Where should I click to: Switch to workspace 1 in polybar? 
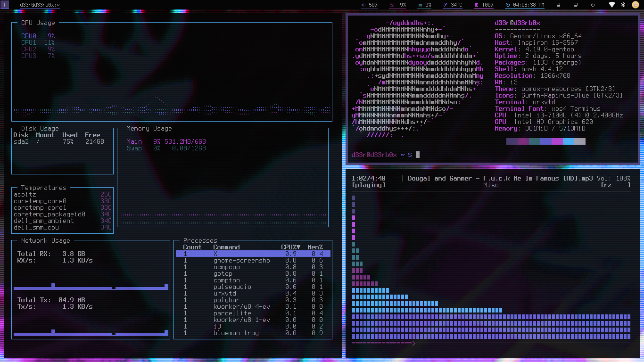point(5,5)
